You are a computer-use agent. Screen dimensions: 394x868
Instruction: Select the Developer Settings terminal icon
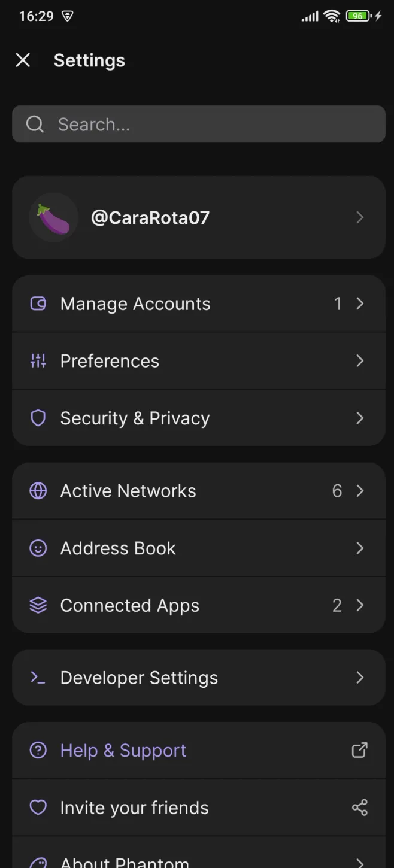pos(38,678)
